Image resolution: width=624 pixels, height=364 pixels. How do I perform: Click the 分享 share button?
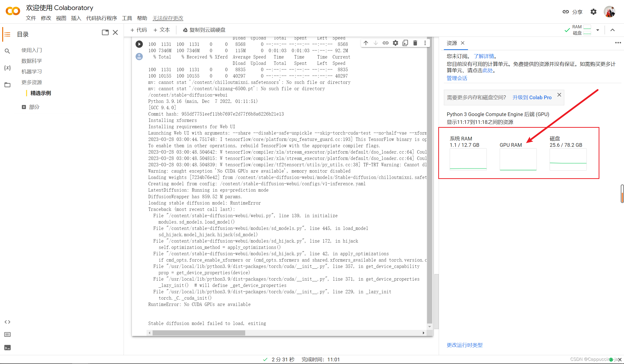tap(573, 12)
